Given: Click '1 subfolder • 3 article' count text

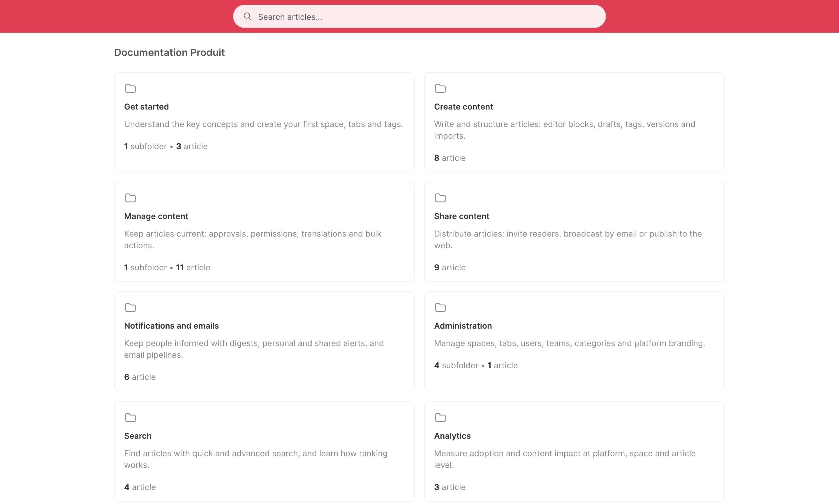Looking at the screenshot, I should [166, 146].
